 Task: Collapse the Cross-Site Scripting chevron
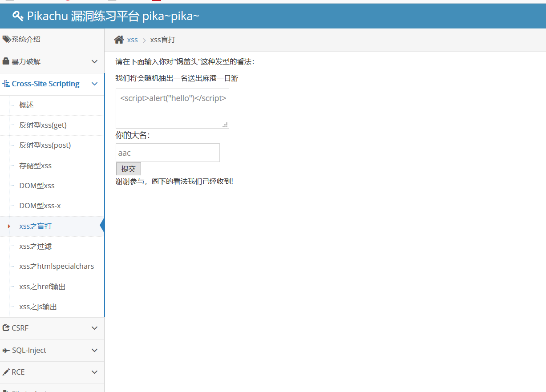(94, 84)
